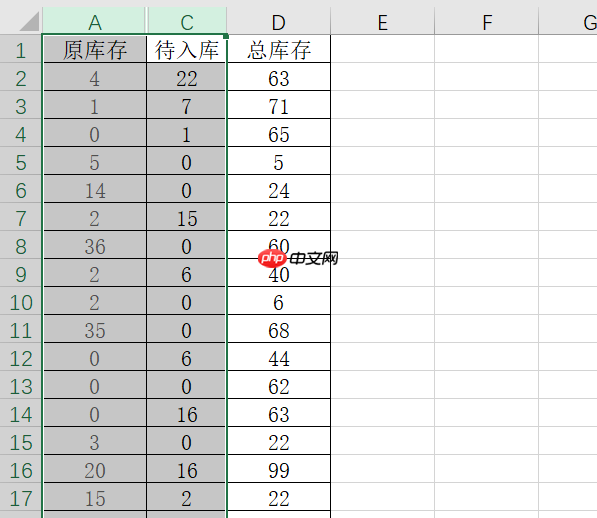Select cell C9 containing 6
Viewport: 597px width, 518px height.
click(187, 273)
